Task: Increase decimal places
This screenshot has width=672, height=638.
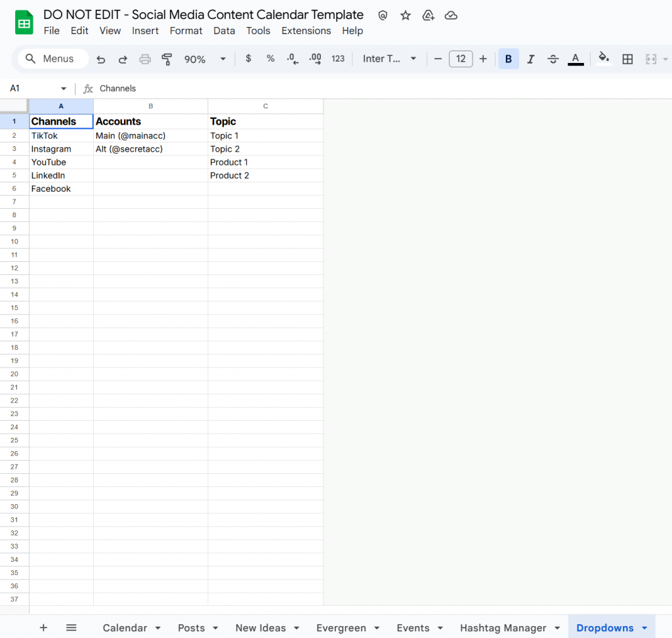Action: [315, 58]
